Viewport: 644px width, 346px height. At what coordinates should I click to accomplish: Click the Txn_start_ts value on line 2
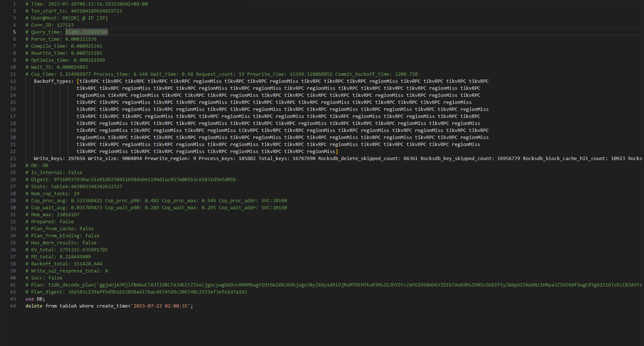pos(96,11)
